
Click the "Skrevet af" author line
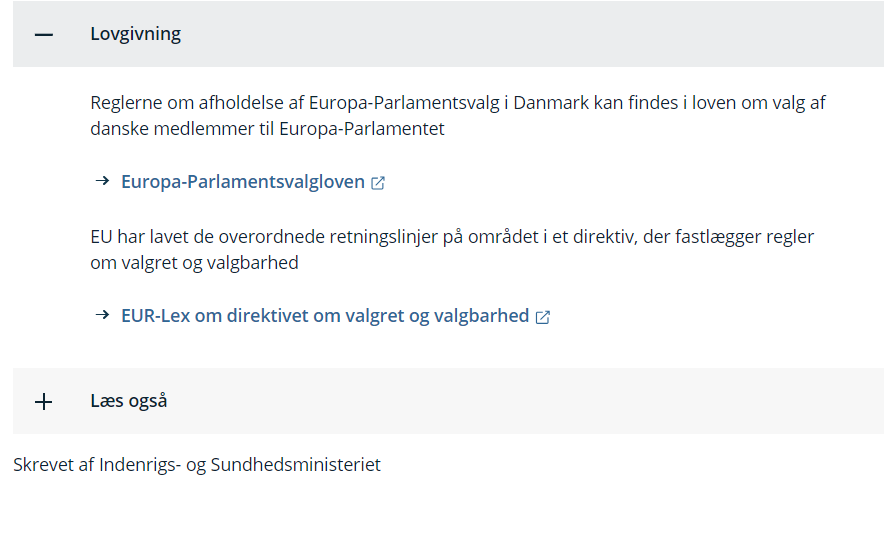(197, 465)
